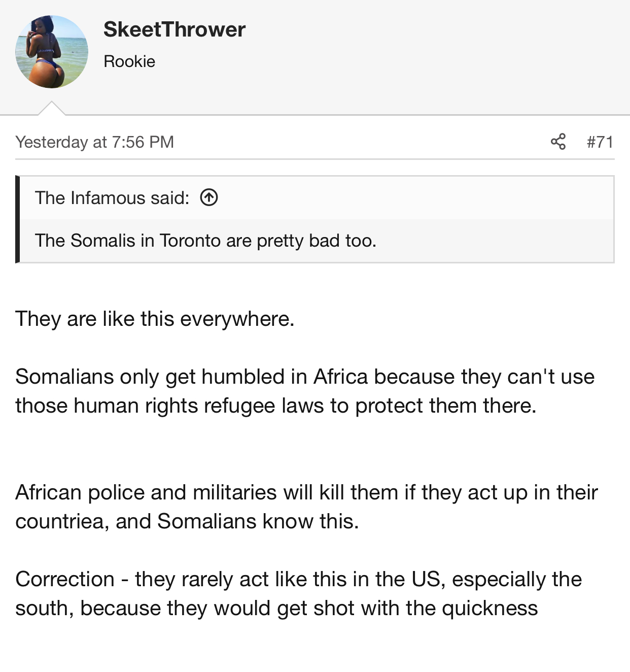Click the word 'quickness' ending the post
The height and width of the screenshot is (672, 630).
coord(489,608)
